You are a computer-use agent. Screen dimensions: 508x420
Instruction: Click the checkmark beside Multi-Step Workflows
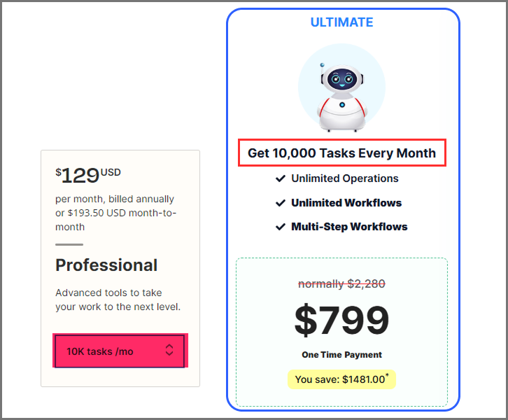281,227
